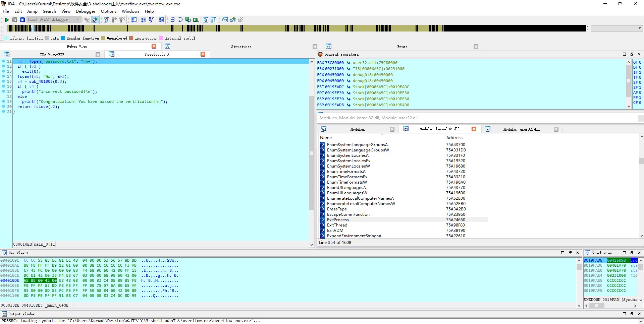The width and height of the screenshot is (644, 324).
Task: Click the Run Until Return icon
Action: tap(188, 20)
